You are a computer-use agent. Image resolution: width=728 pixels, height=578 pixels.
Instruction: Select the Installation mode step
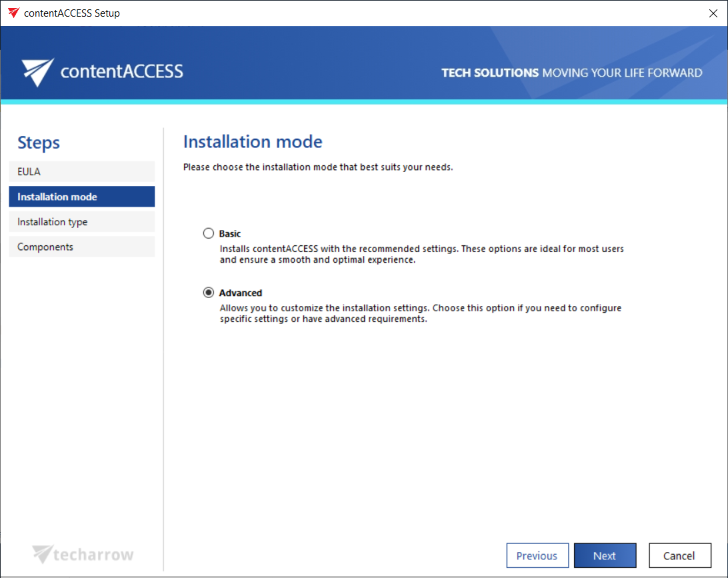click(x=81, y=197)
